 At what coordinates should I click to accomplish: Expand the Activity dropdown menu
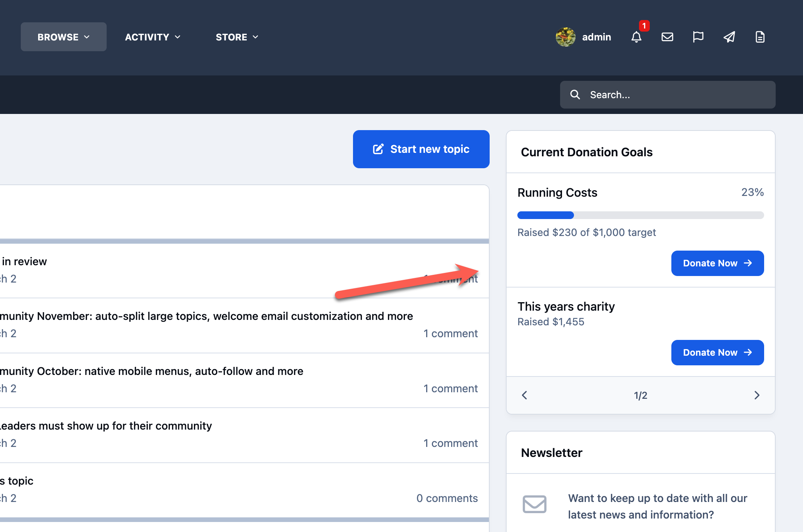(x=152, y=37)
